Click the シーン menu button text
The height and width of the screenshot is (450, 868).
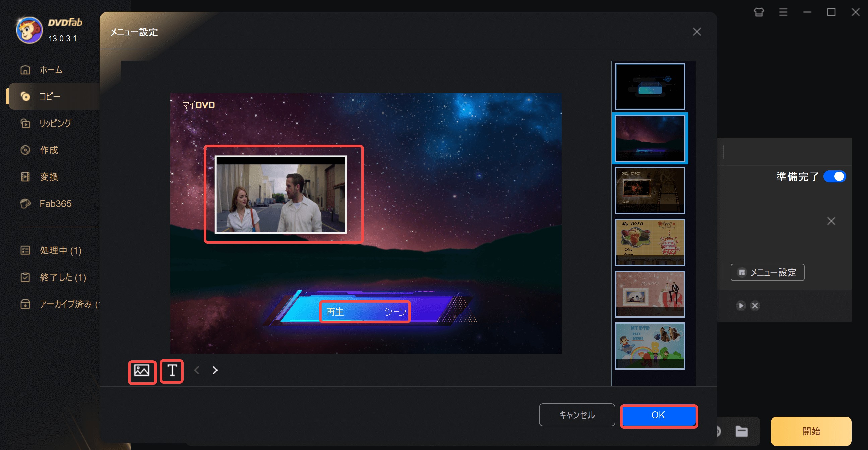pyautogui.click(x=395, y=312)
